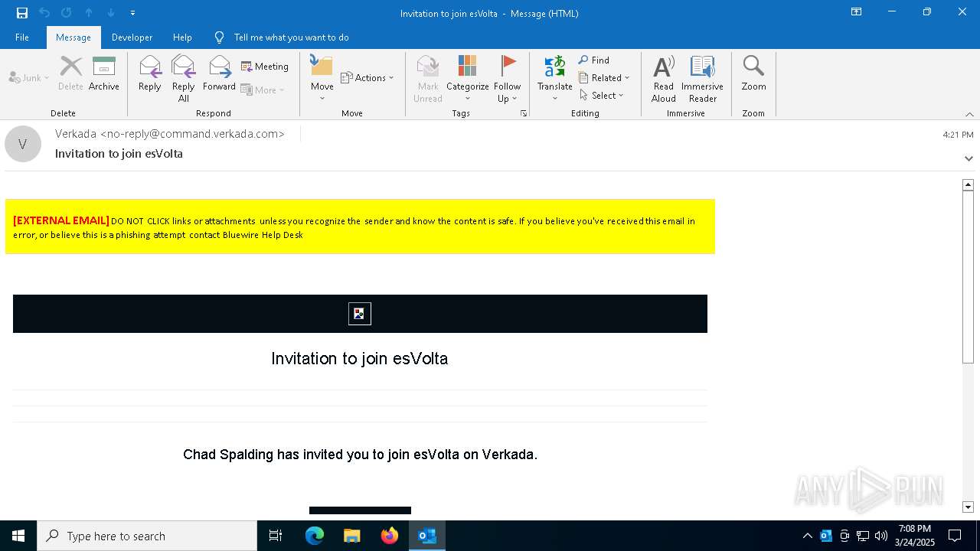Image resolution: width=980 pixels, height=551 pixels.
Task: Click the broken image placeholder in black banner
Action: (360, 314)
